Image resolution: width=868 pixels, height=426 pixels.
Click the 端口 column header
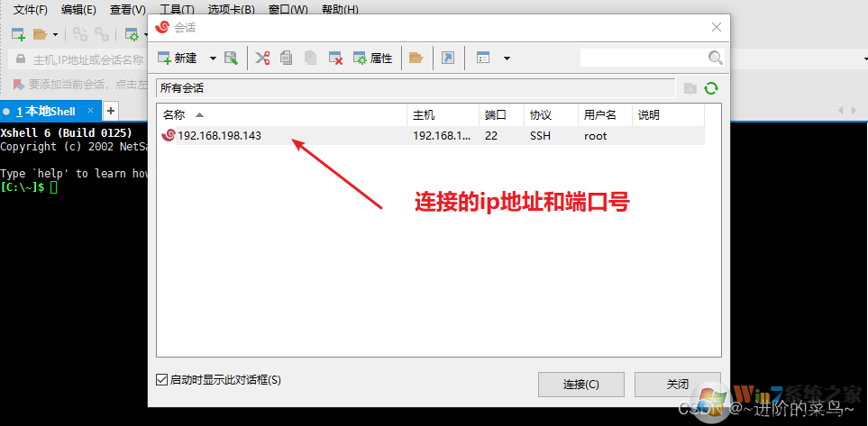click(501, 115)
